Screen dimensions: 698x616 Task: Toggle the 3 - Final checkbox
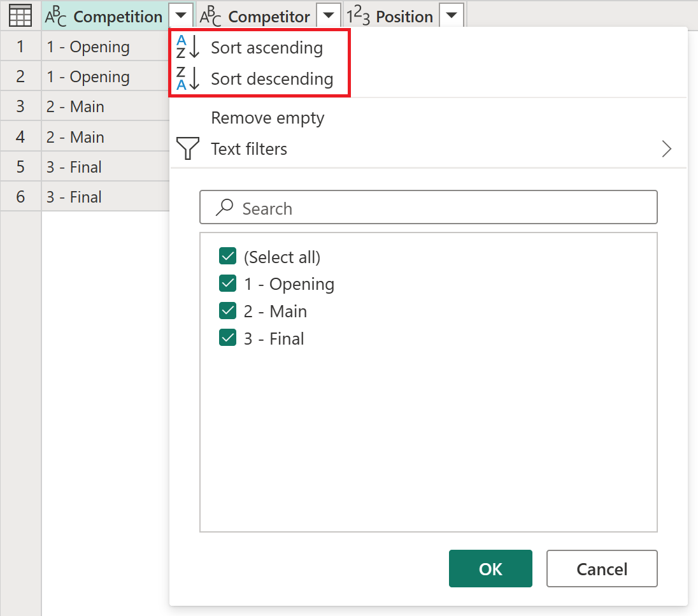pos(228,338)
